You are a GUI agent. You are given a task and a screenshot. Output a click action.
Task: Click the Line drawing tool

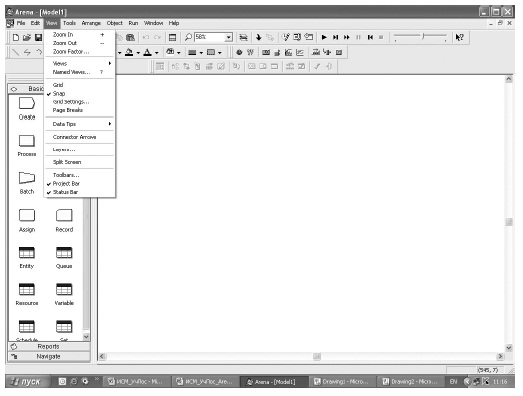pos(15,52)
